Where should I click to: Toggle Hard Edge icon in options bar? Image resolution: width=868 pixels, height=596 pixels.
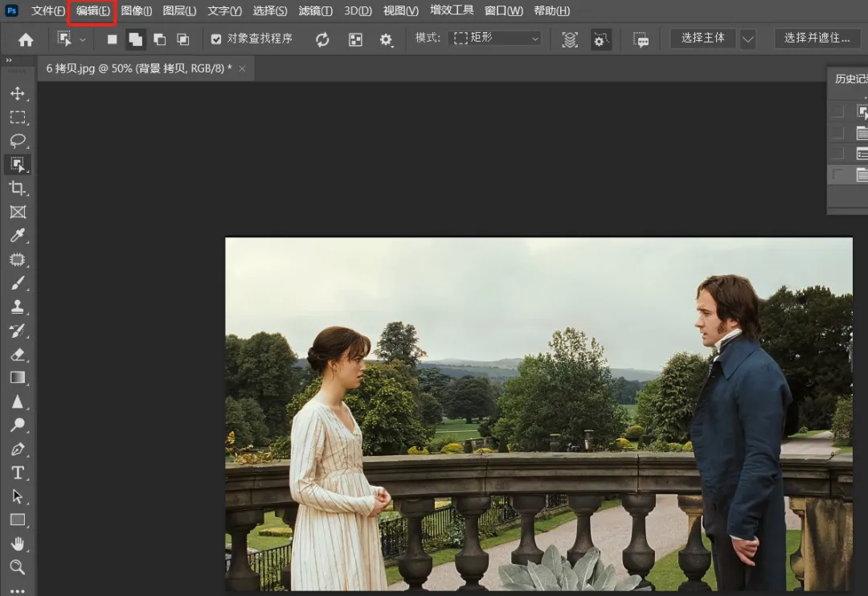coord(600,39)
